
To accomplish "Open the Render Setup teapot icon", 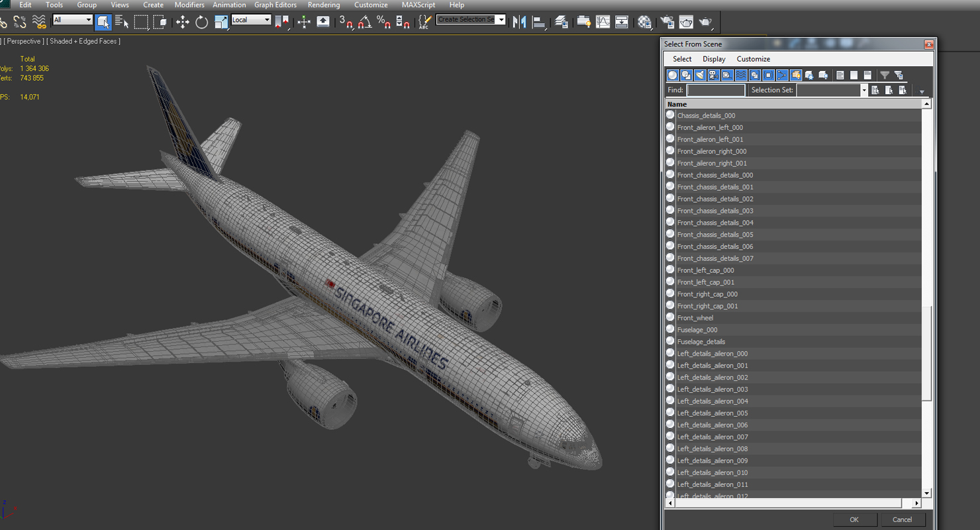I will point(667,22).
